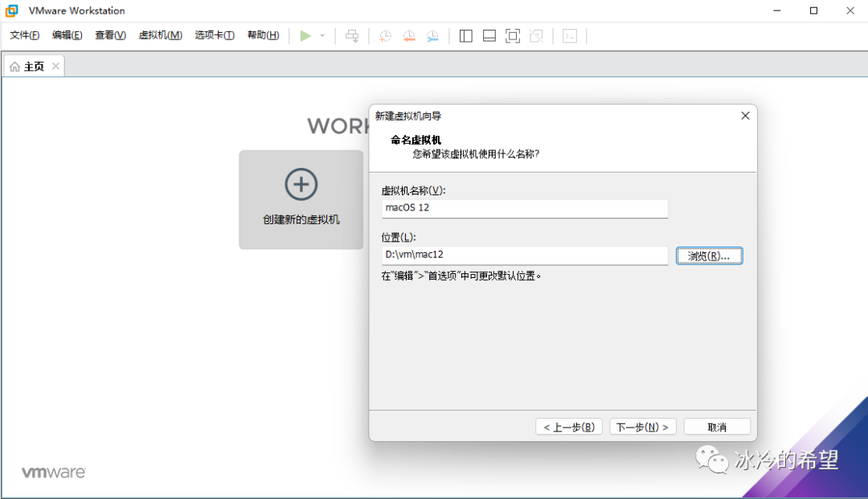Click the 创建新的虚拟机 tile
Screen dimensions: 868x499
pyautogui.click(x=301, y=200)
